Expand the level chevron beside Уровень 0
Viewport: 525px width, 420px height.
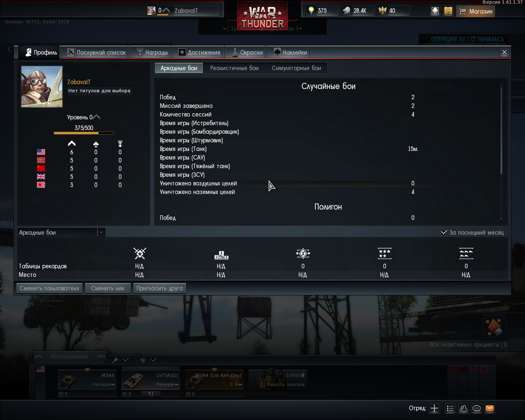pos(97,117)
